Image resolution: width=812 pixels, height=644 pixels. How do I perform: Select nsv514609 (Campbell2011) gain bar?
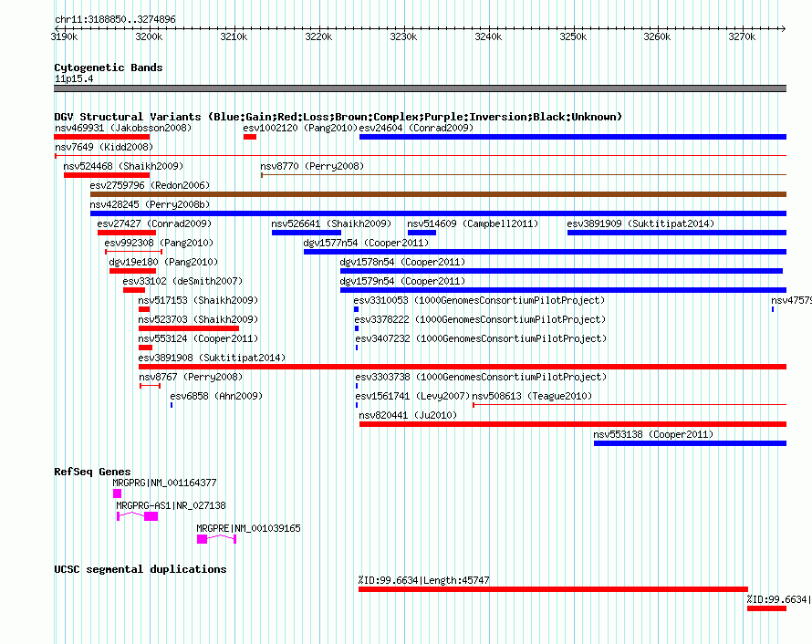422,233
